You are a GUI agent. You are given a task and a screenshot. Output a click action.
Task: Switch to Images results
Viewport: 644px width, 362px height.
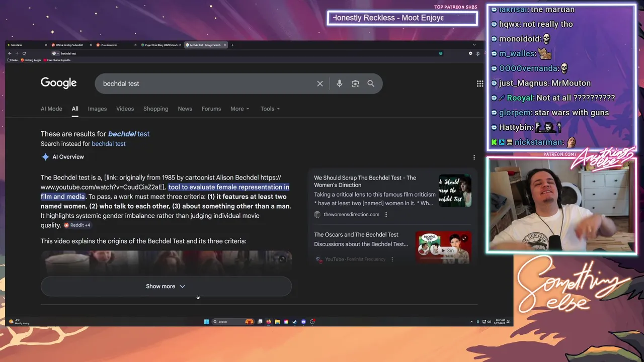[97, 109]
